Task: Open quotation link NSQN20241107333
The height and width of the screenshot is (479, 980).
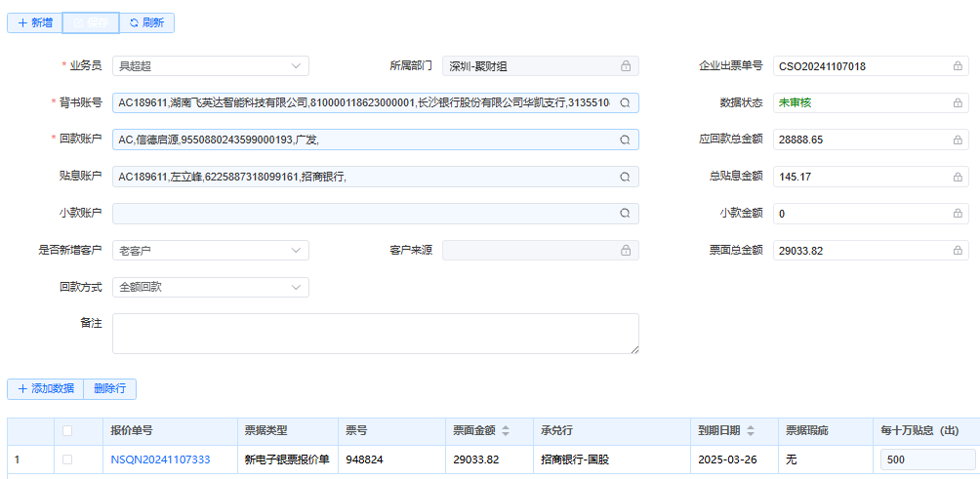Action: click(x=160, y=459)
